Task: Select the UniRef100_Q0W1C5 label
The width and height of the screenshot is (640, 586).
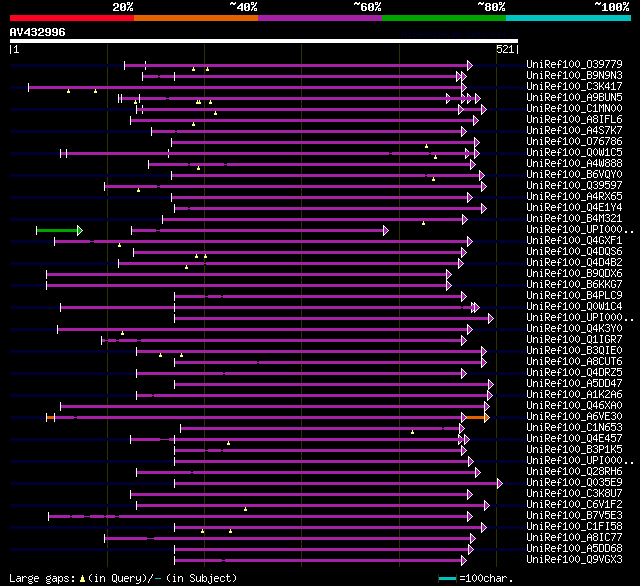Action: pyautogui.click(x=574, y=152)
